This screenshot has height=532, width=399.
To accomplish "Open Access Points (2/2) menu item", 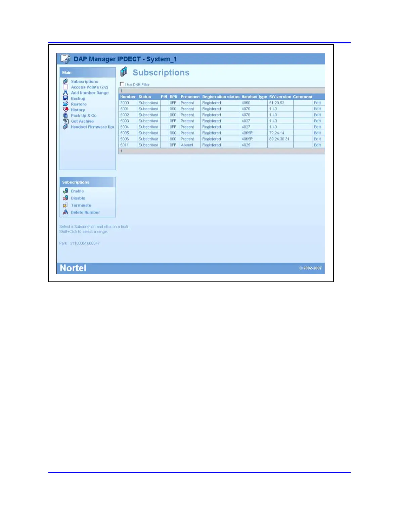I will (90, 87).
